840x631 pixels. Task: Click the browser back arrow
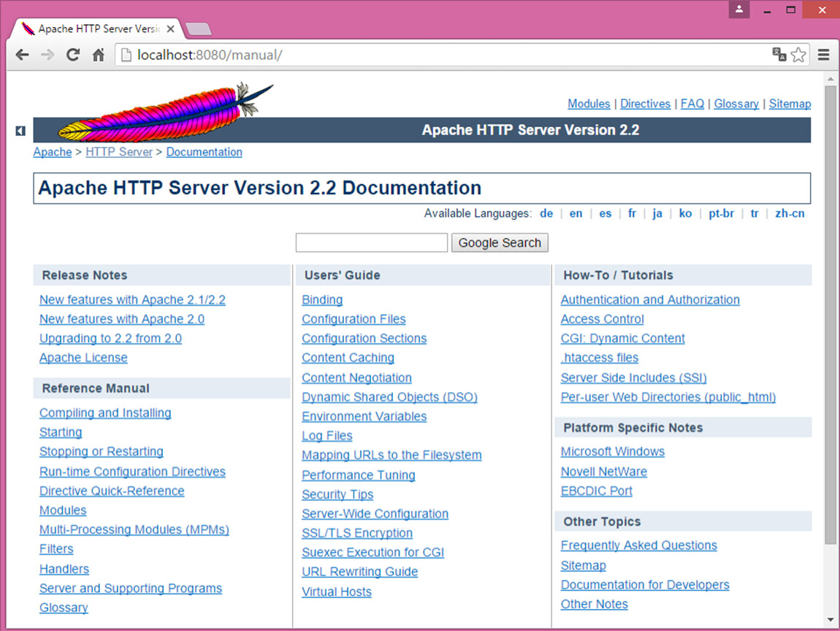(x=23, y=55)
